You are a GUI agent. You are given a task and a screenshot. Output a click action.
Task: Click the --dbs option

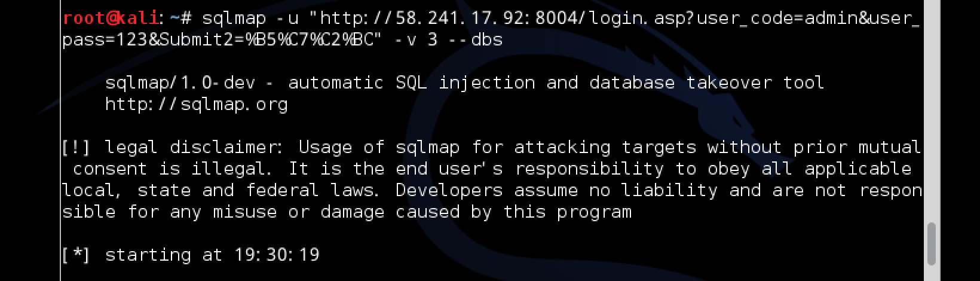476,40
